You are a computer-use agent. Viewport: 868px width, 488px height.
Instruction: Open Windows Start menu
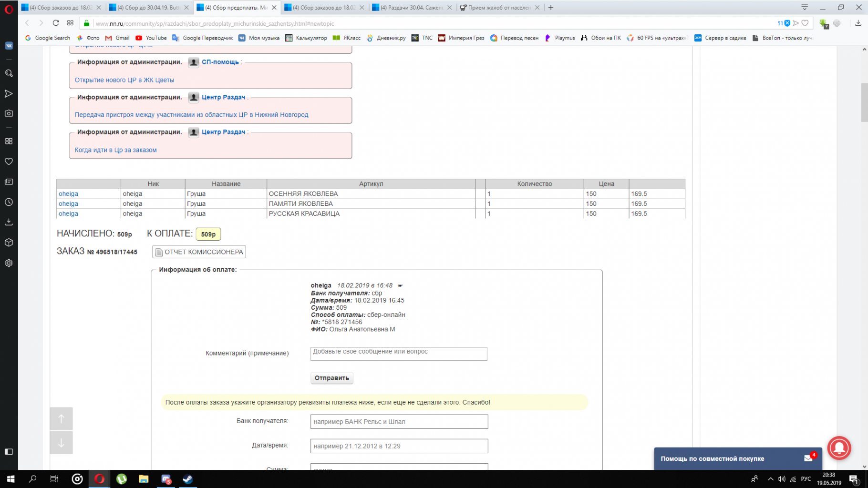point(10,479)
